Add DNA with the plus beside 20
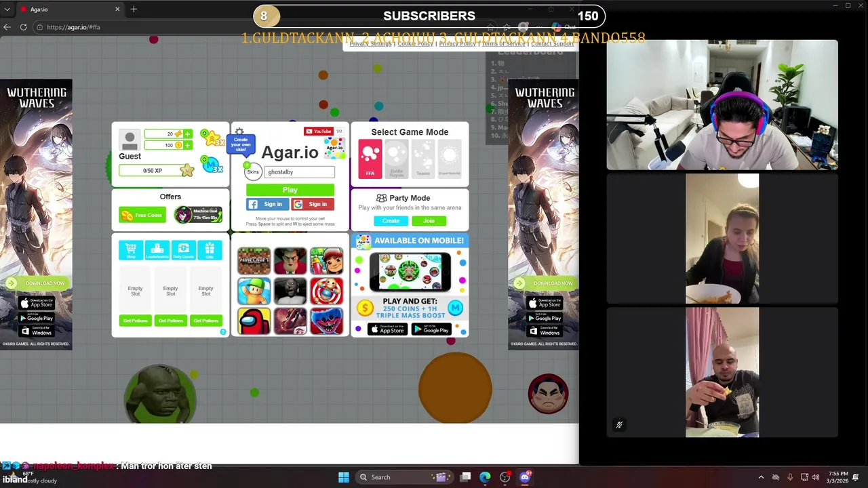This screenshot has width=868, height=488. pyautogui.click(x=188, y=134)
